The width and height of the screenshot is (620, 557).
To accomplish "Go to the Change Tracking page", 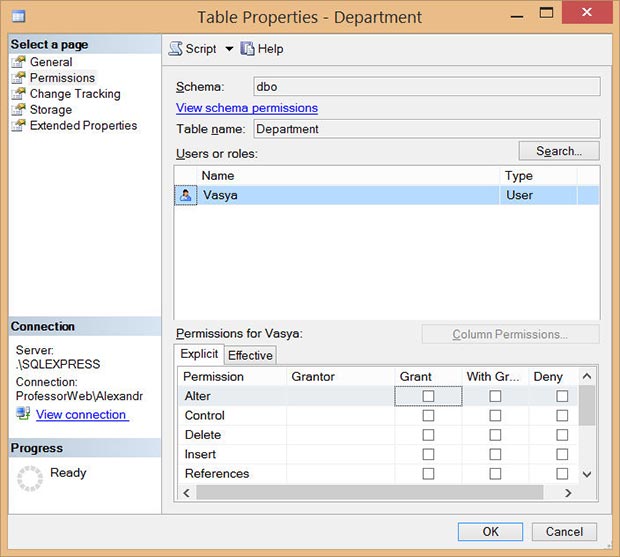I will [x=75, y=94].
